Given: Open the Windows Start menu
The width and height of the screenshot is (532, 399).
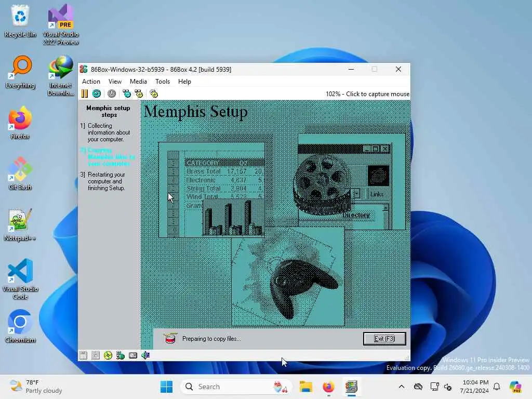Looking at the screenshot, I should (167, 387).
